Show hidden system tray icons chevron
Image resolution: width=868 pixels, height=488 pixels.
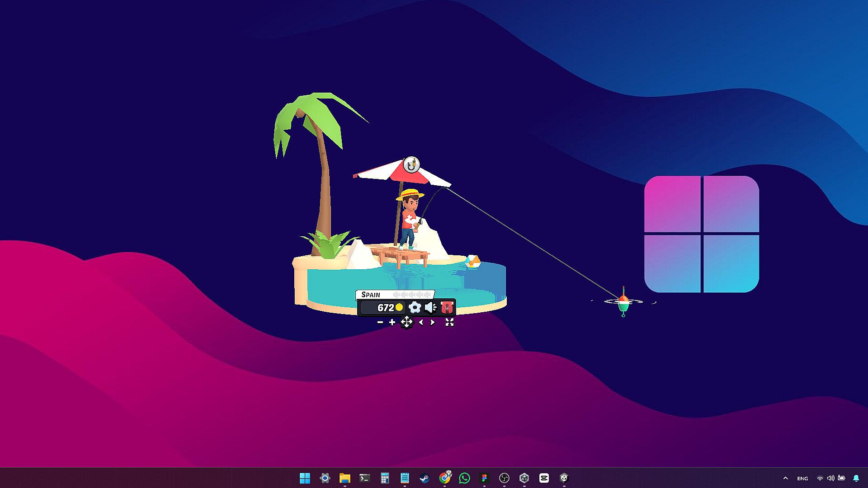(x=785, y=478)
